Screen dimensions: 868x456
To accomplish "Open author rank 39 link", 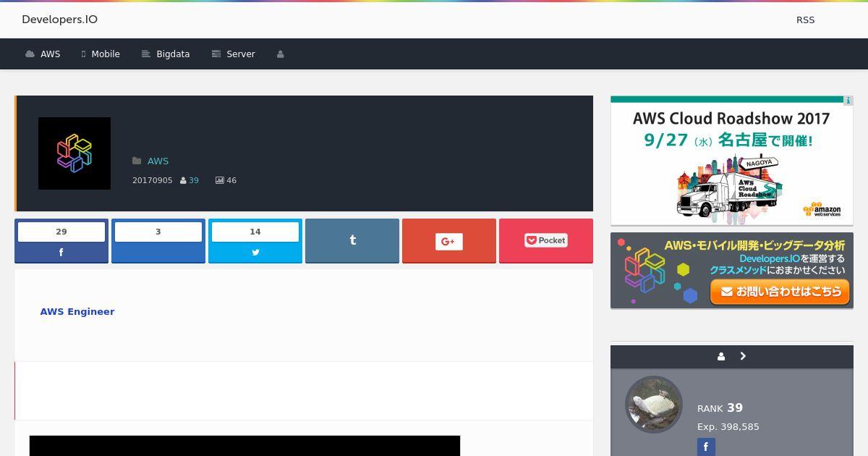I will point(193,180).
